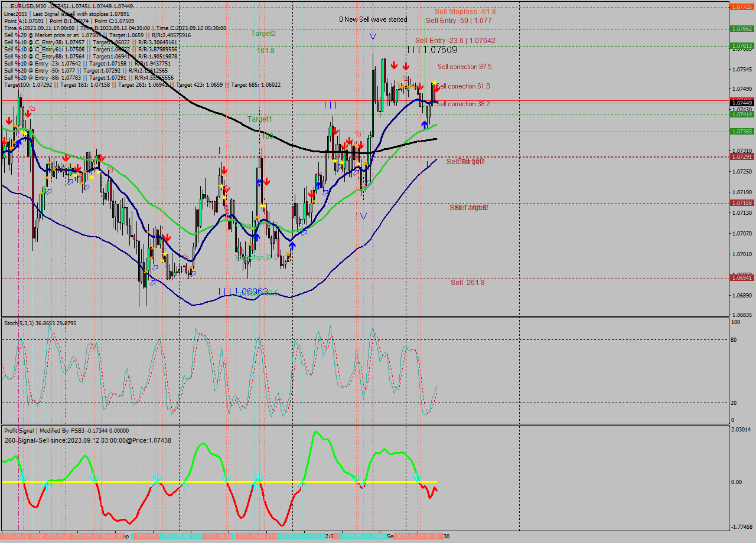
Task: Click the red sell arrow at the far left of the chart
Action: tap(9, 121)
